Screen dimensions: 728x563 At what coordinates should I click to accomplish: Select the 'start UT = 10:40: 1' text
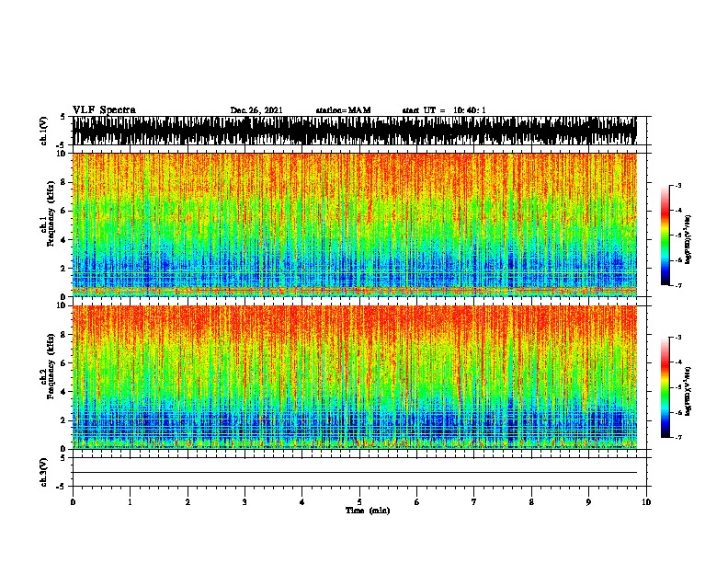444,110
